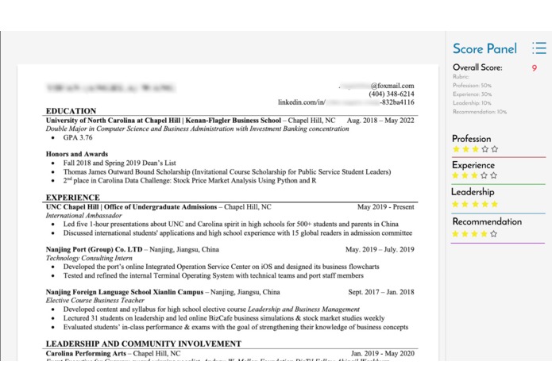Click the Recommendation category label

[x=487, y=221]
